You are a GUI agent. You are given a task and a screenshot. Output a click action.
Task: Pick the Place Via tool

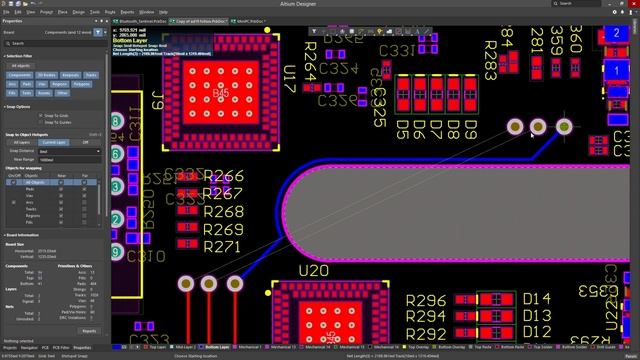[380, 31]
